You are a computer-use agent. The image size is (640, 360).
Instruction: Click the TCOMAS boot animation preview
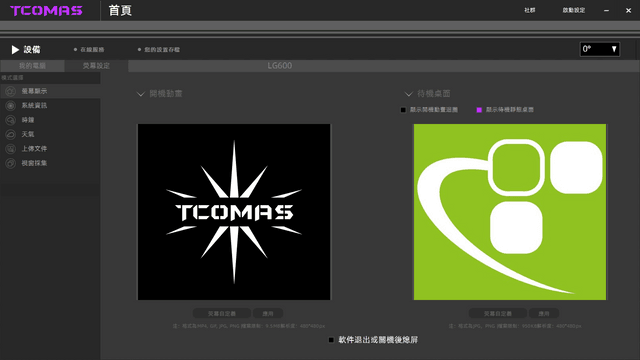point(234,212)
